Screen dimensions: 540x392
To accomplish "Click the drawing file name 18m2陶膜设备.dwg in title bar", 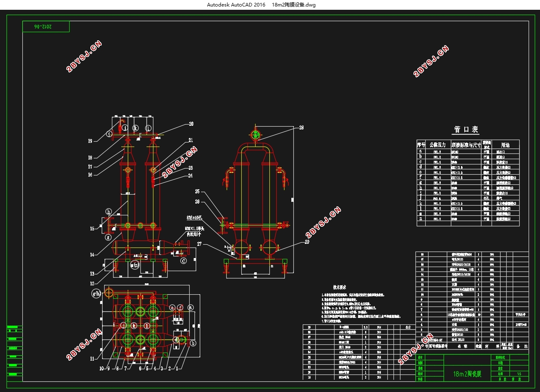I will [x=293, y=5].
